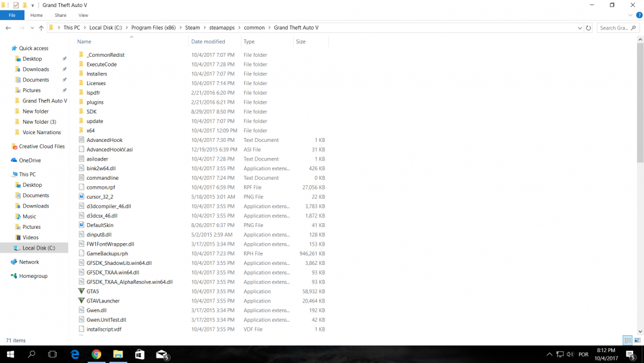This screenshot has height=363, width=644.
Task: Go up one folder level arrow
Action: 41,28
